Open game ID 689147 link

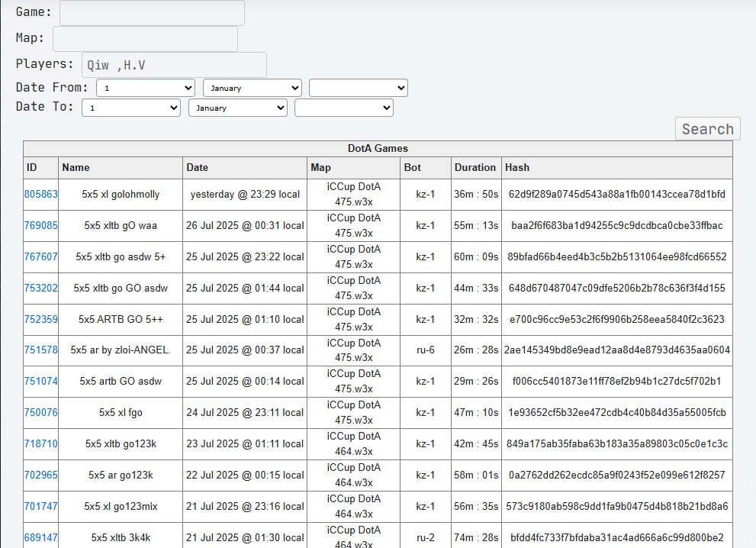click(x=41, y=538)
